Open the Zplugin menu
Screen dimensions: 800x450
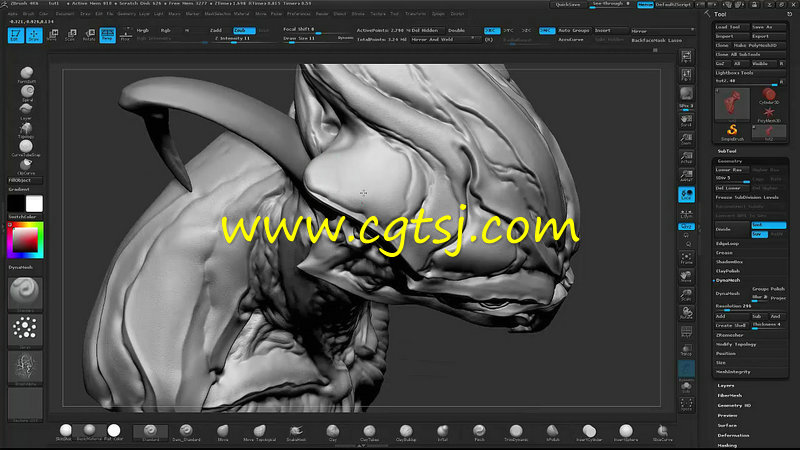[x=438, y=14]
